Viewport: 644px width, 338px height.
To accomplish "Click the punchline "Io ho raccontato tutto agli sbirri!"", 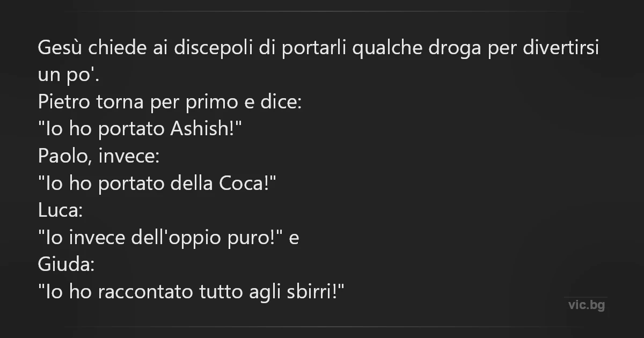I will 192,293.
